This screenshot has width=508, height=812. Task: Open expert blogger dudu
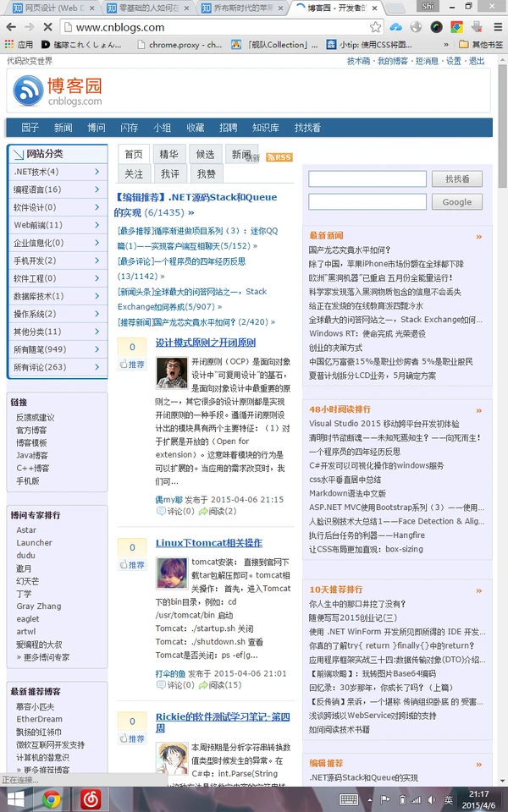click(x=25, y=555)
